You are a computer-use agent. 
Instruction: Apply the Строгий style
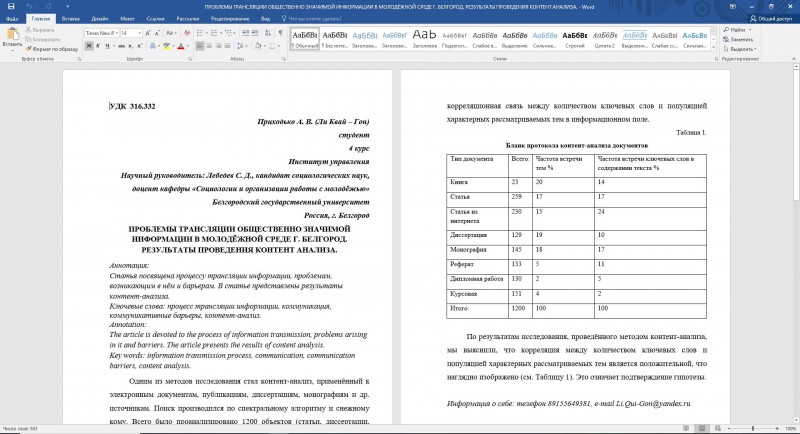click(575, 39)
